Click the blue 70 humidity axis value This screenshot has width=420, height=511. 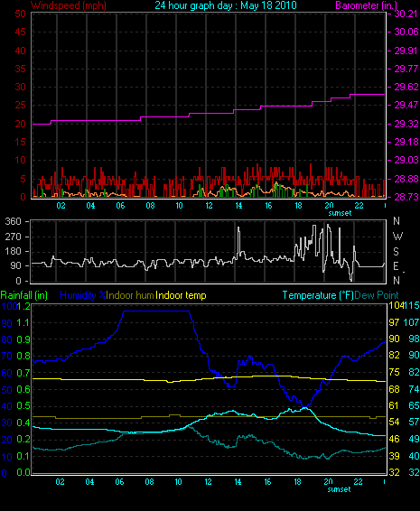pyautogui.click(x=7, y=357)
